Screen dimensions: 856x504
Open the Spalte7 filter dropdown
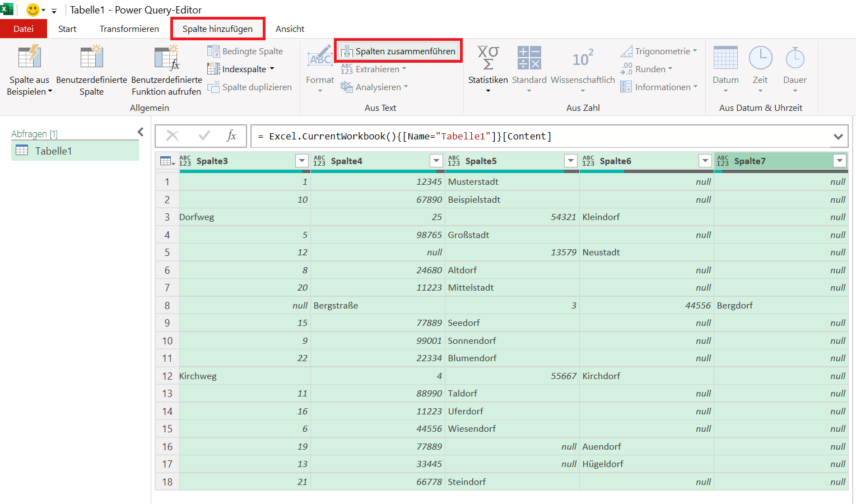[x=839, y=161]
